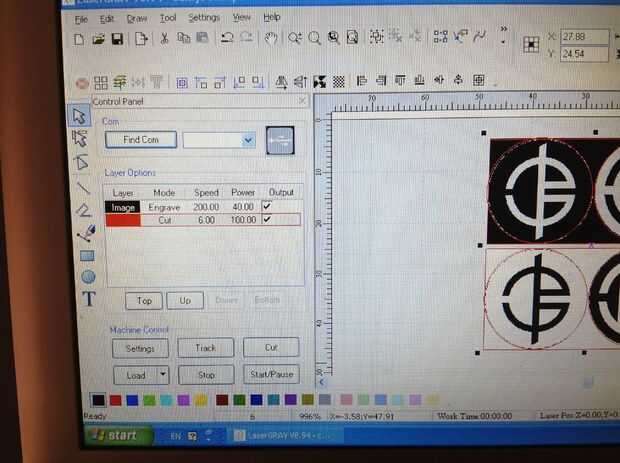Save the document with the floppy disk icon
The height and width of the screenshot is (463, 620).
[x=117, y=39]
